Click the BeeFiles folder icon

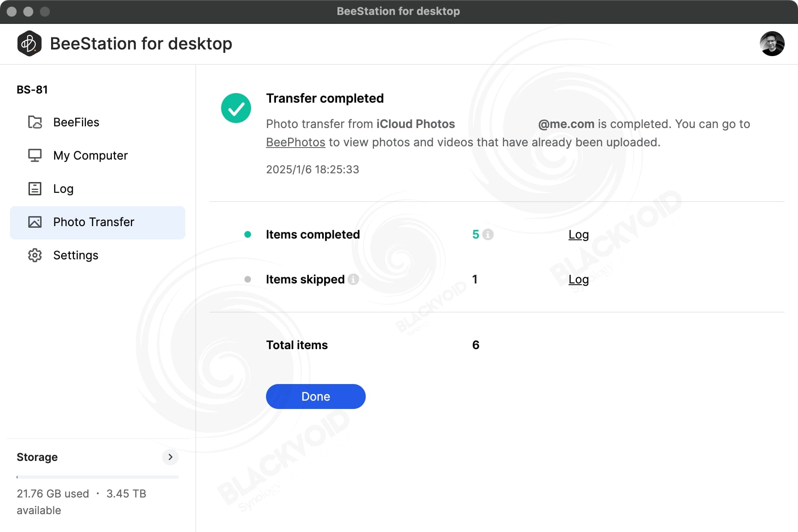[35, 122]
